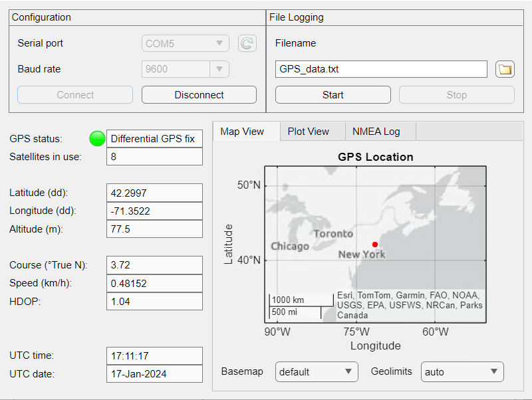Image resolution: width=532 pixels, height=400 pixels.
Task: Select the Map View tab
Action: pos(242,132)
